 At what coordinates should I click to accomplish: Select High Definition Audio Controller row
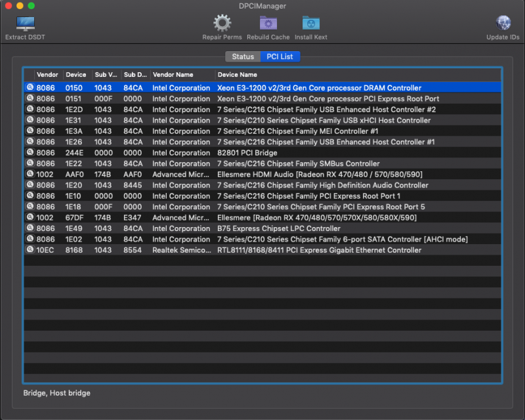pos(322,186)
